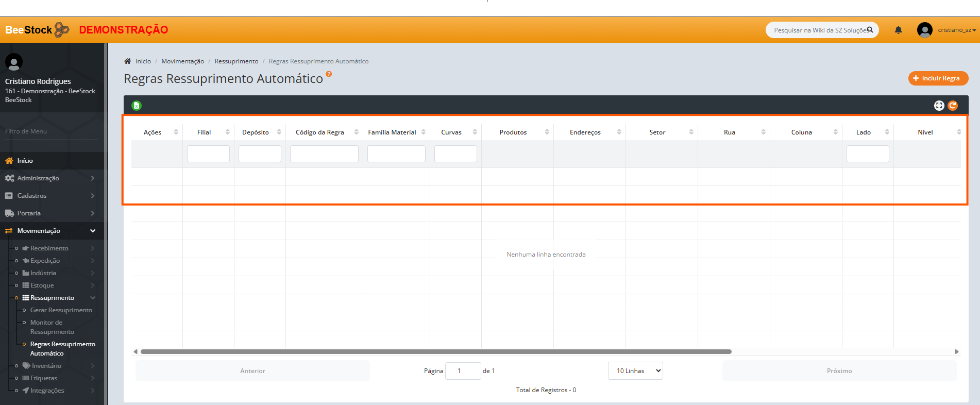Viewport: 980px width, 405px height.
Task: Click the home icon in breadcrumb
Action: tap(128, 61)
